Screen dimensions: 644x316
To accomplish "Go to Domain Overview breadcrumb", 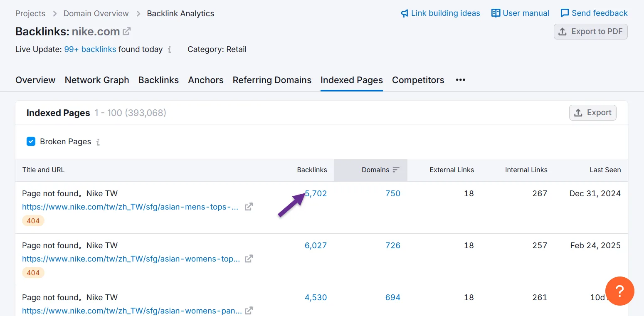I will pos(96,13).
